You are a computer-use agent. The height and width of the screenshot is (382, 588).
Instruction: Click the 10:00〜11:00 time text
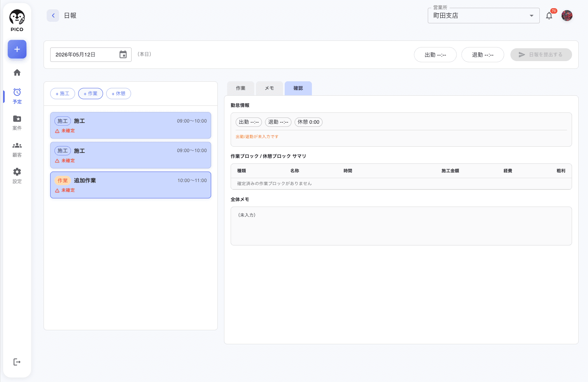192,180
